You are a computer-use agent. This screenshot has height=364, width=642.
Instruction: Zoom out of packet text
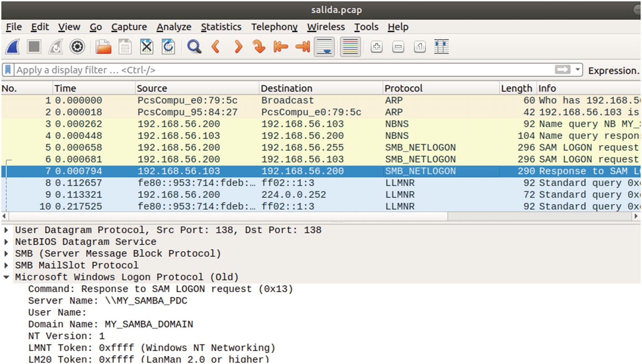[398, 47]
